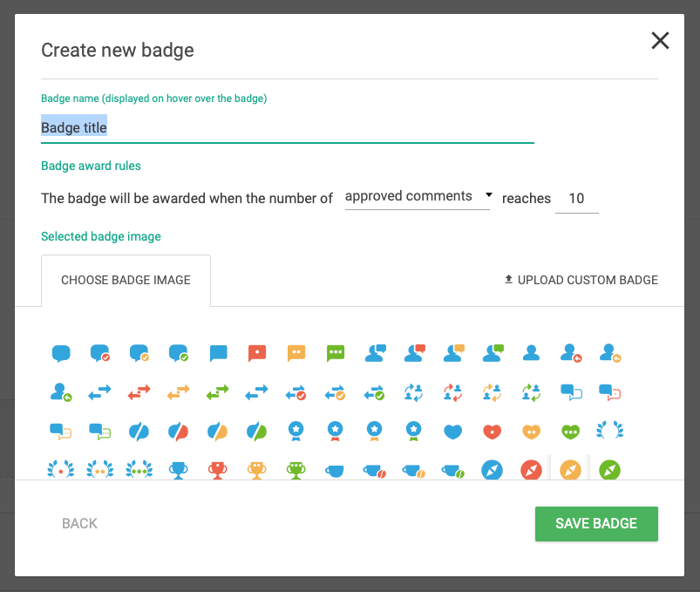Image resolution: width=700 pixels, height=592 pixels.
Task: Open the approved comments dropdown
Action: pyautogui.click(x=418, y=196)
